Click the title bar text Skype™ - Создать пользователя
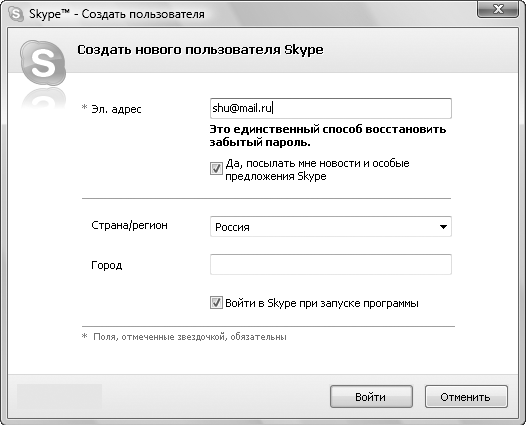The image size is (526, 425). point(117,14)
